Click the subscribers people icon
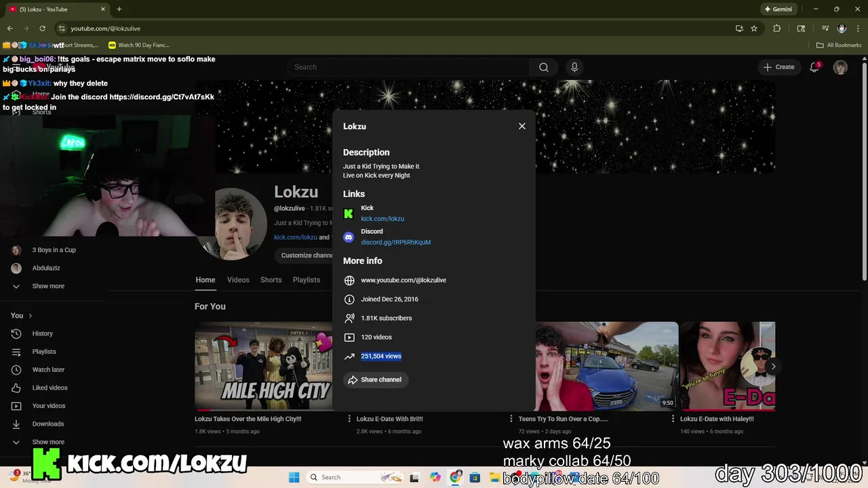The height and width of the screenshot is (488, 868). pyautogui.click(x=349, y=318)
